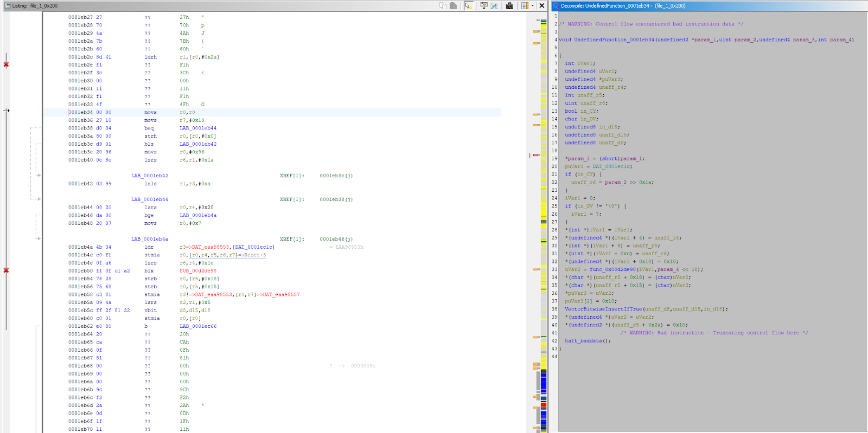Select the ldrh instruction at 0001eb2c
868x433 pixels.
tap(150, 57)
